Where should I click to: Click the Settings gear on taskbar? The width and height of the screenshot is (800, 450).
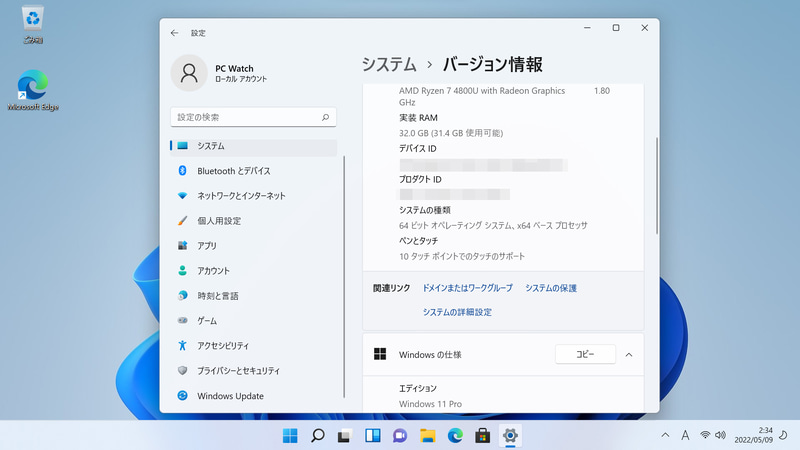tap(510, 436)
